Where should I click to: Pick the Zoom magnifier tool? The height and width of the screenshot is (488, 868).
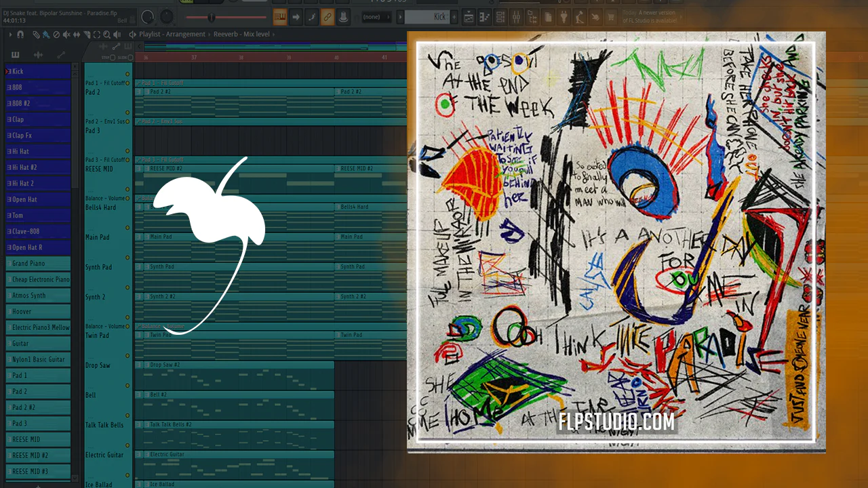[107, 34]
